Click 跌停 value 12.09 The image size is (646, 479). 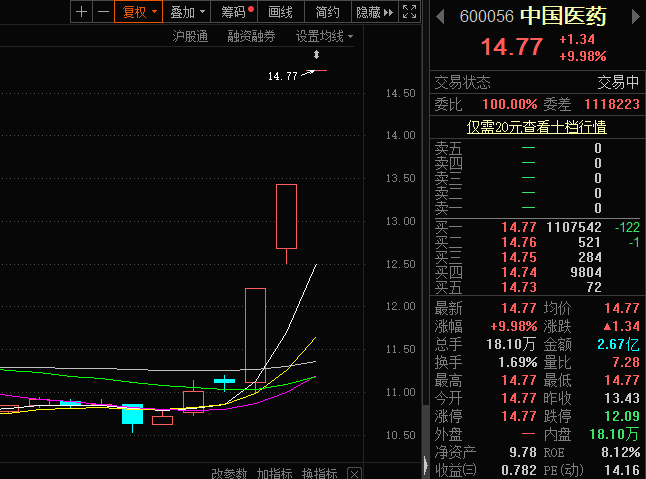(622, 416)
